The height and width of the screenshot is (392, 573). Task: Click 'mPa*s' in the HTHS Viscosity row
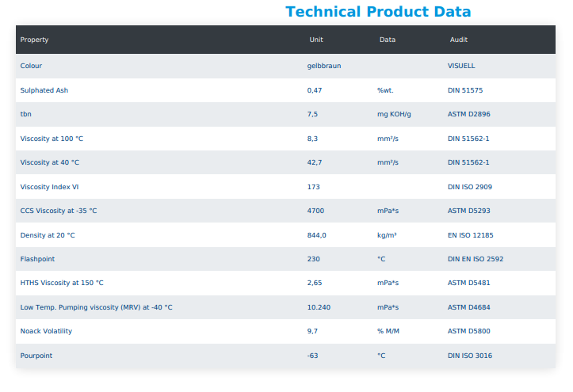tap(388, 283)
